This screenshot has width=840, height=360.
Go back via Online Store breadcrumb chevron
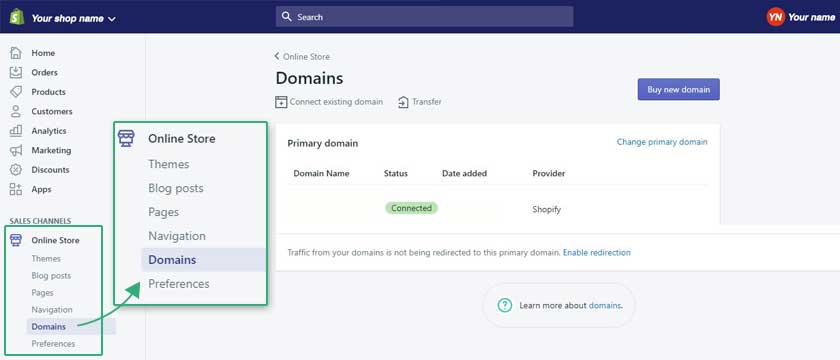coord(277,56)
